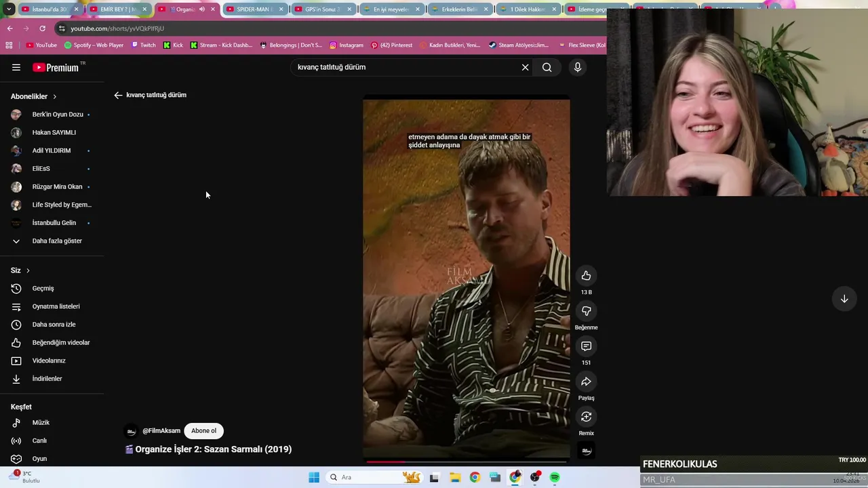Clear the search box with the X icon
868x488 pixels.
point(525,67)
